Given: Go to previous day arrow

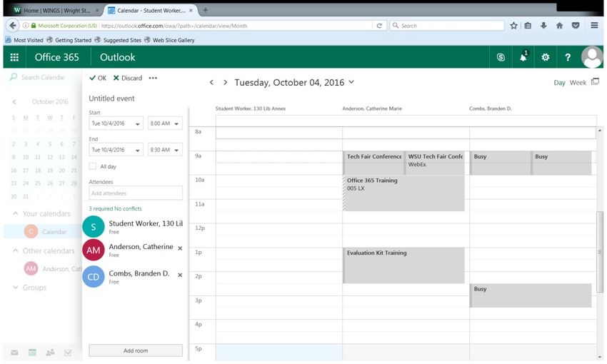Looking at the screenshot, I should point(211,82).
